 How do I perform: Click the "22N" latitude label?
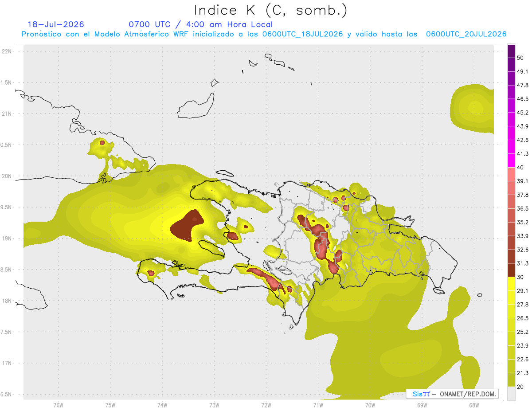[7, 51]
